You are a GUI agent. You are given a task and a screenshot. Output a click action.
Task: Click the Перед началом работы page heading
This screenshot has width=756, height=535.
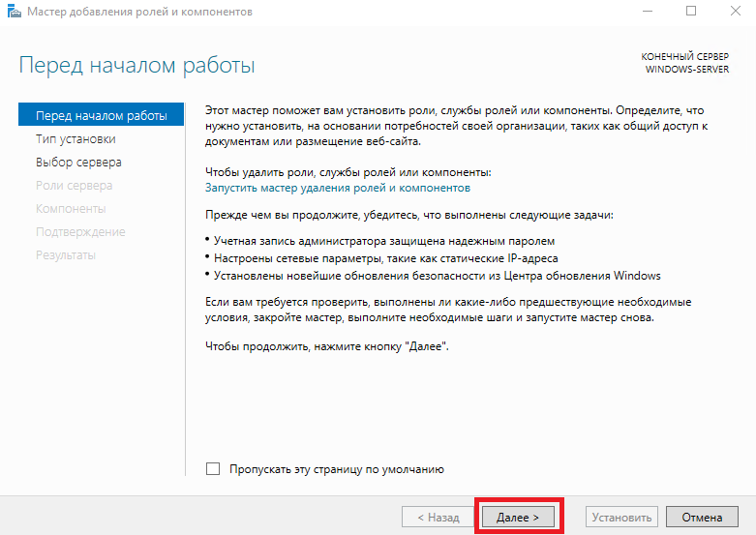tap(136, 65)
